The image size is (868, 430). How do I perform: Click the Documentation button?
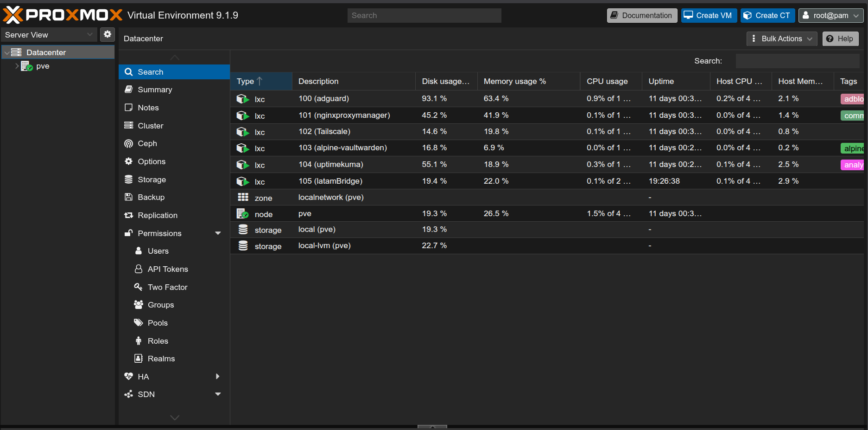click(x=642, y=15)
